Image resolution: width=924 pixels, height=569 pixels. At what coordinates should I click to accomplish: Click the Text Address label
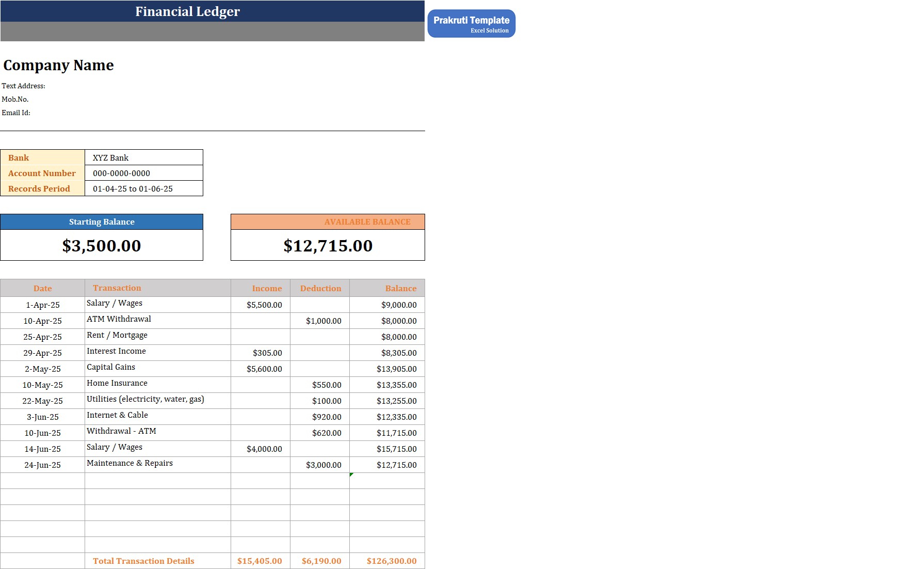[x=23, y=86]
